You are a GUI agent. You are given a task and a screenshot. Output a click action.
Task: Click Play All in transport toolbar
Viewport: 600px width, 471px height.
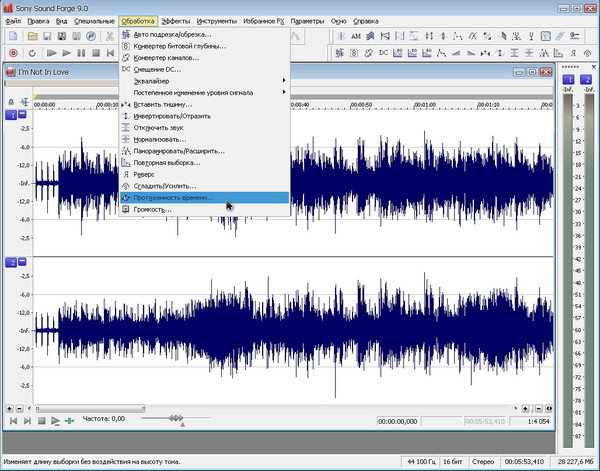[x=51, y=53]
